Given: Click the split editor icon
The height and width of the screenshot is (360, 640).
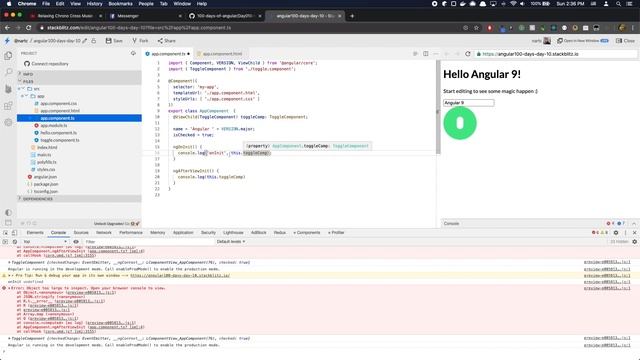Looking at the screenshot, I should click(426, 54).
